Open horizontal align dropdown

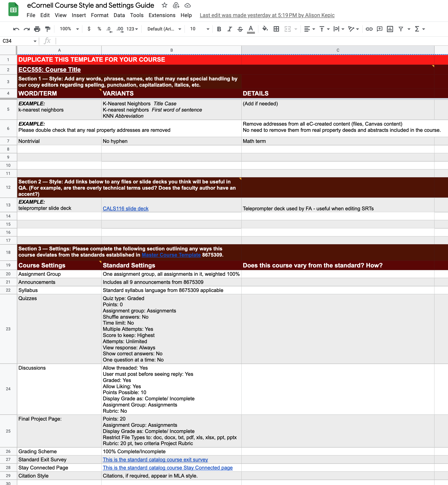(309, 29)
